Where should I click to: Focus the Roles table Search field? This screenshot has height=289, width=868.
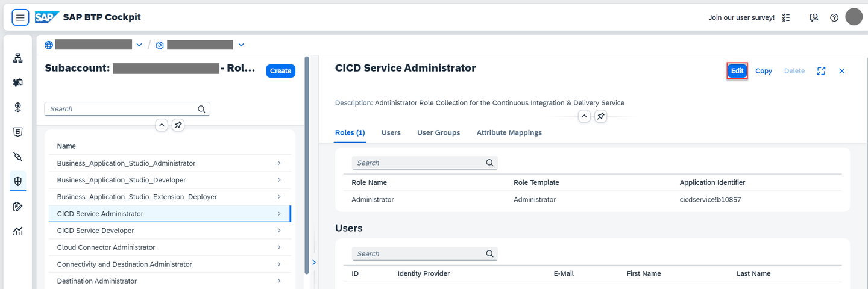(x=424, y=163)
